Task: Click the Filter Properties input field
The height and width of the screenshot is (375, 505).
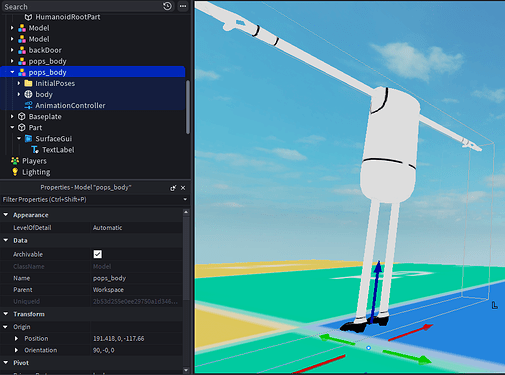Action: [91, 200]
